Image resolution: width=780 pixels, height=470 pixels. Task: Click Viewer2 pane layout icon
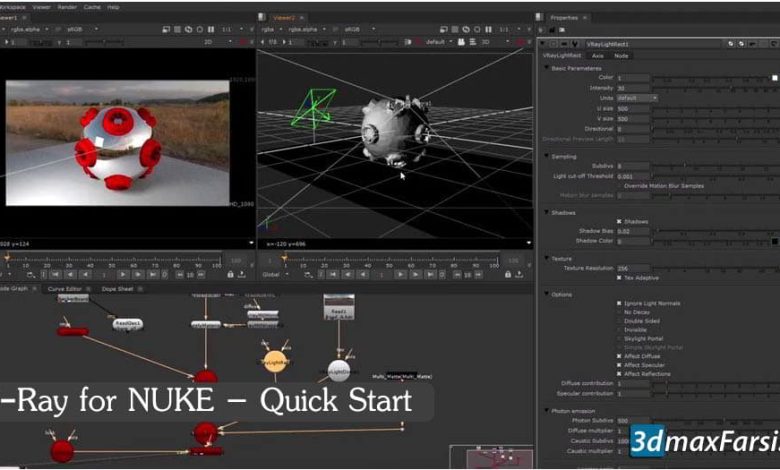point(262,17)
